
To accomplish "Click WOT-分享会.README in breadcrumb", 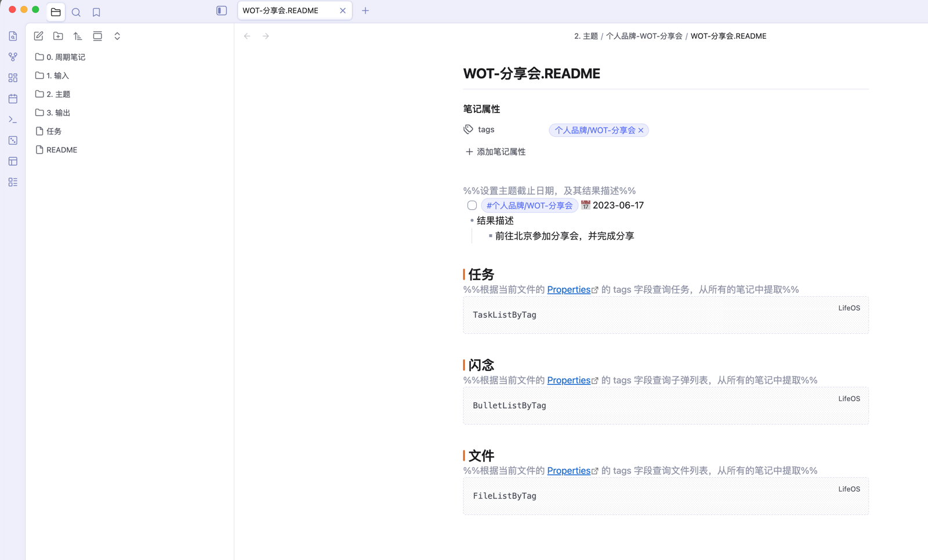I will pyautogui.click(x=728, y=36).
